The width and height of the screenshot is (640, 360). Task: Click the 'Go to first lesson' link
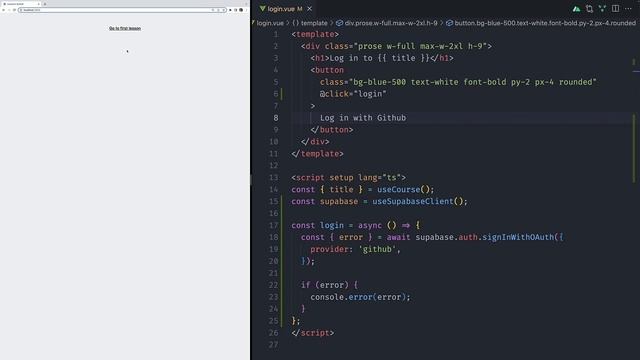click(x=125, y=28)
